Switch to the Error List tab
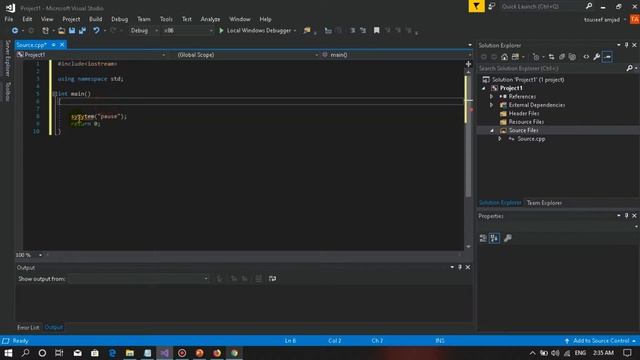 (28, 327)
